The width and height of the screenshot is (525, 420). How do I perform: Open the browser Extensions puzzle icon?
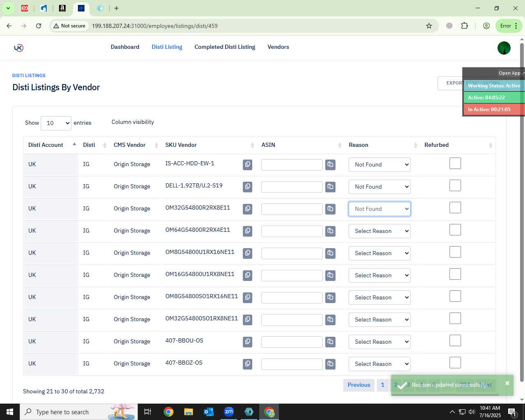464,26
